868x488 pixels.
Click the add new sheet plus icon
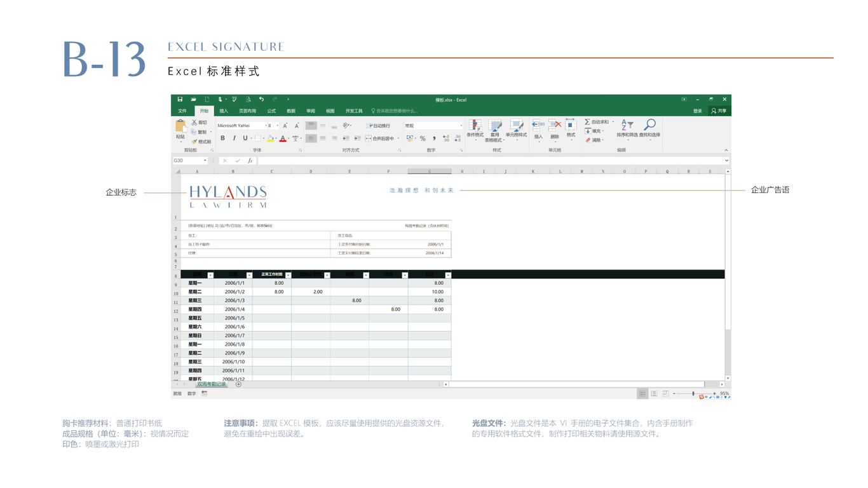[x=239, y=384]
